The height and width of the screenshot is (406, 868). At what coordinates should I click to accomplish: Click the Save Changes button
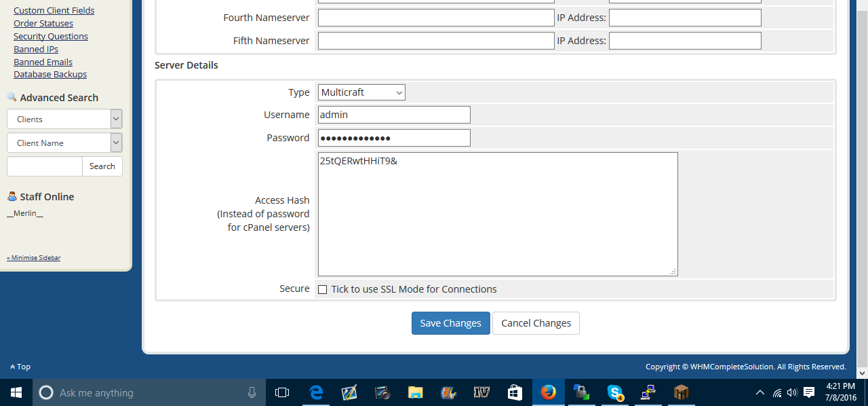[x=450, y=322]
